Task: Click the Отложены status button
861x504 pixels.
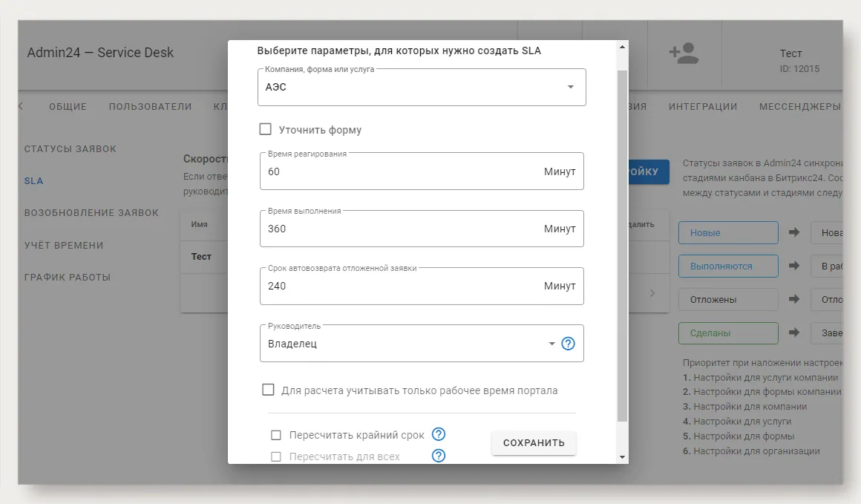Action: [x=728, y=300]
